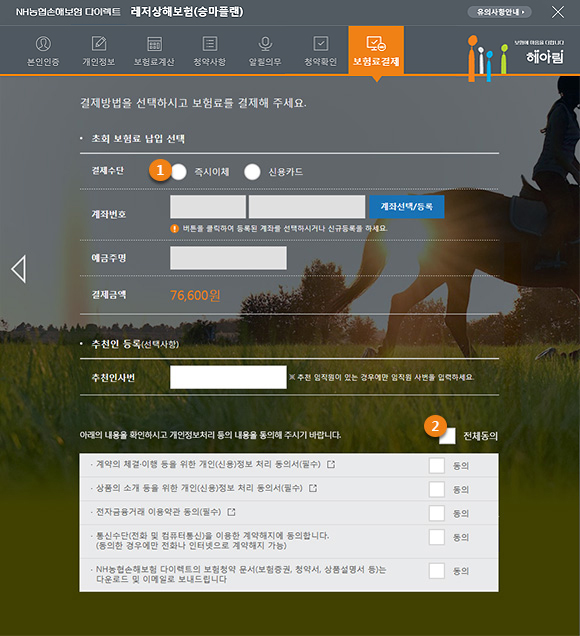Open the 보험료계산 calculator step icon
This screenshot has height=636, width=580.
[x=154, y=44]
